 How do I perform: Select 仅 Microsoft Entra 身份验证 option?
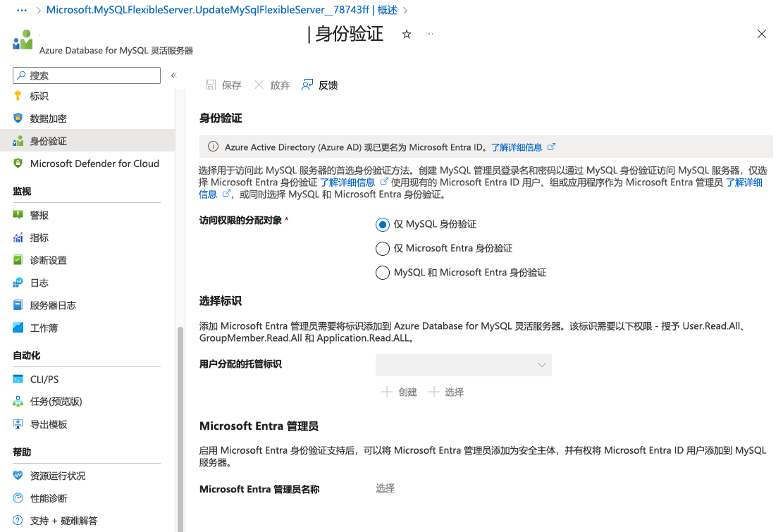[383, 249]
